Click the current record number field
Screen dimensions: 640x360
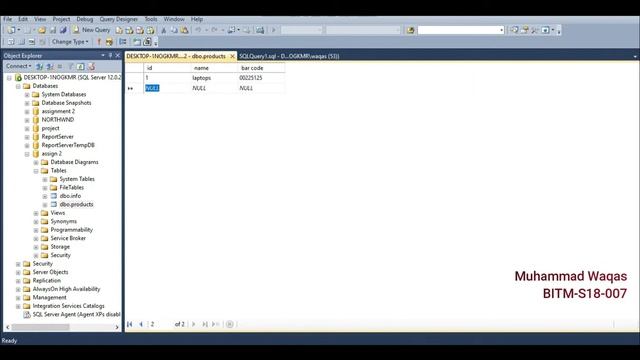click(160, 324)
